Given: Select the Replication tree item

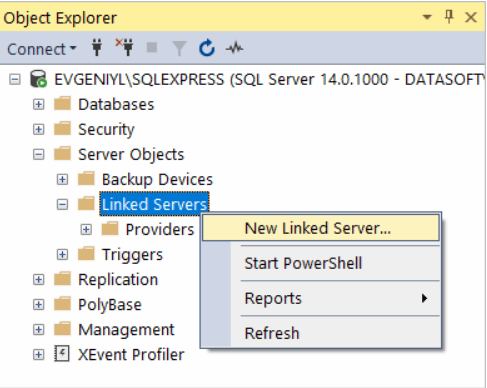Looking at the screenshot, I should 118,280.
